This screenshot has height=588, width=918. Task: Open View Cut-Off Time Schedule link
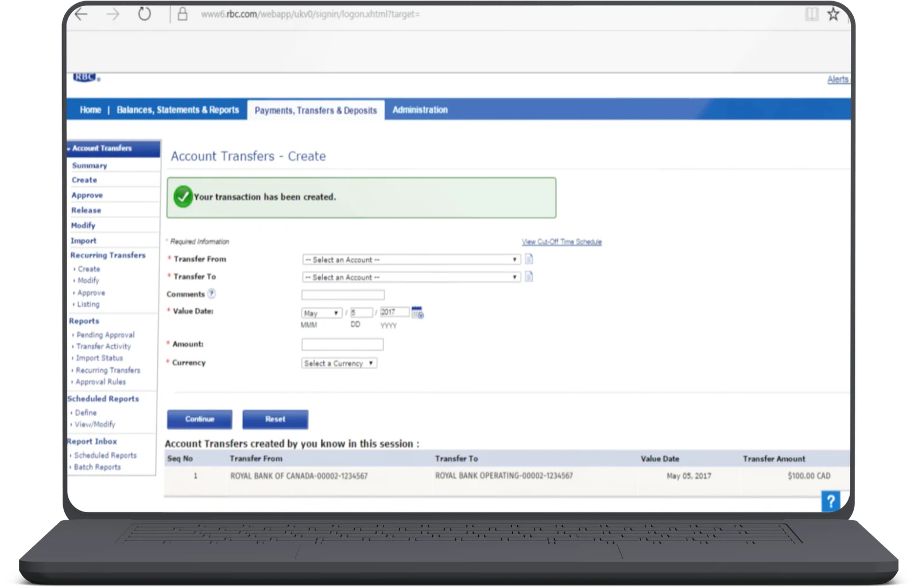tap(561, 242)
